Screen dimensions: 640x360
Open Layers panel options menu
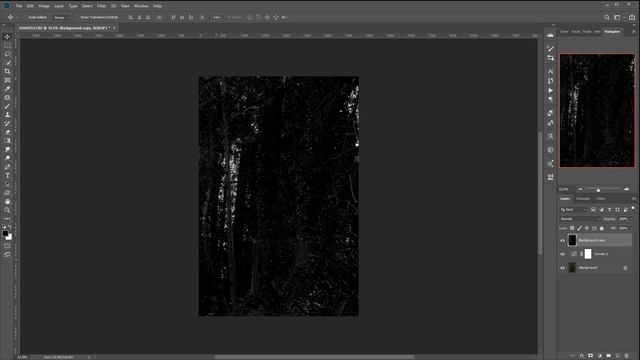coord(634,199)
